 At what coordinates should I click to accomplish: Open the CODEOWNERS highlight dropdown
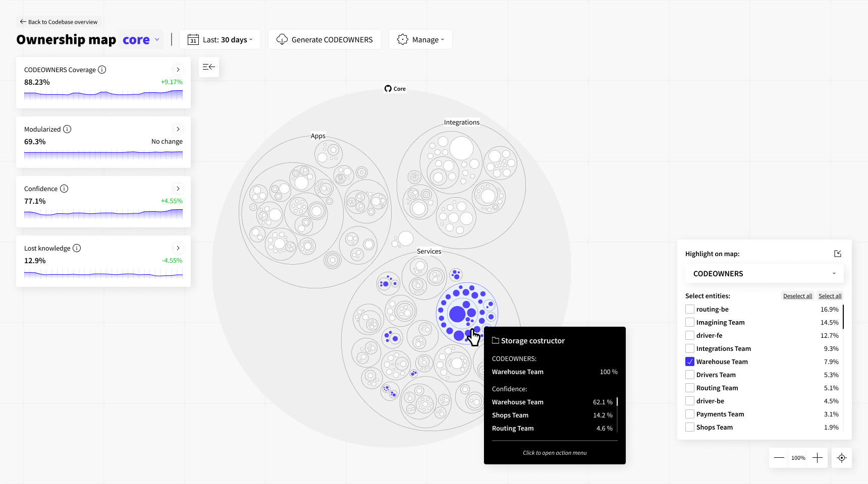pyautogui.click(x=765, y=274)
